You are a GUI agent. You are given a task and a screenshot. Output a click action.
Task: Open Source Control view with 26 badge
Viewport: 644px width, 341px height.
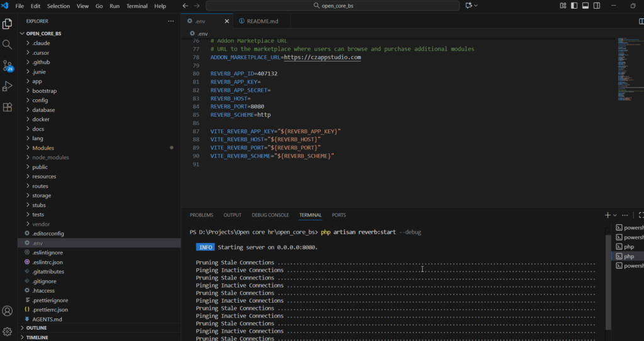[x=8, y=65]
